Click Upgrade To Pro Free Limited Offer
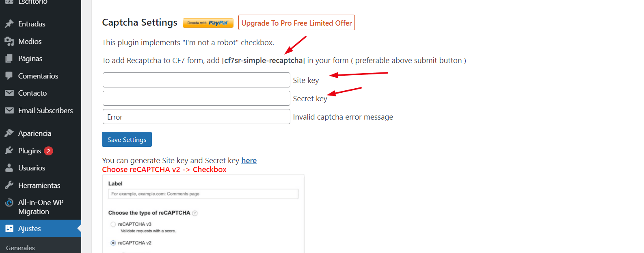This screenshot has height=253, width=644. [296, 23]
